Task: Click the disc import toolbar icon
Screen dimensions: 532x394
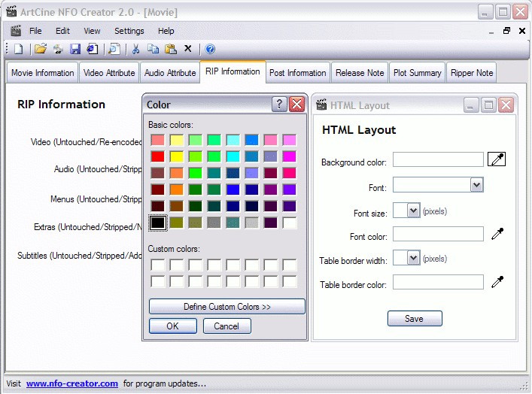Action: (58, 49)
